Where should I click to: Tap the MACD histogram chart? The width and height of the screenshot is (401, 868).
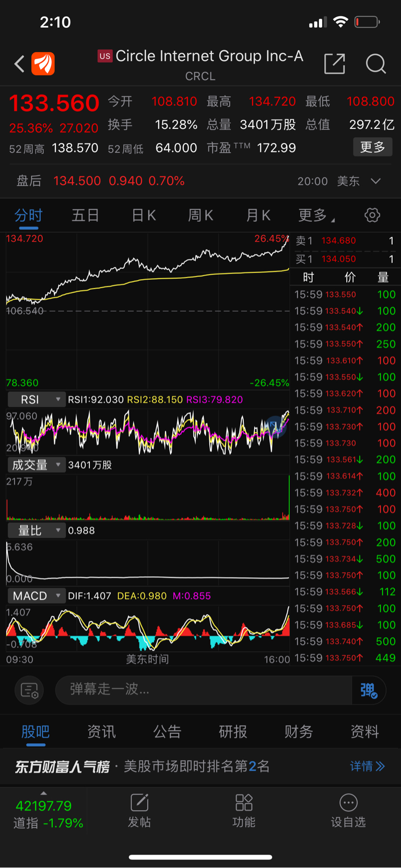(x=148, y=629)
